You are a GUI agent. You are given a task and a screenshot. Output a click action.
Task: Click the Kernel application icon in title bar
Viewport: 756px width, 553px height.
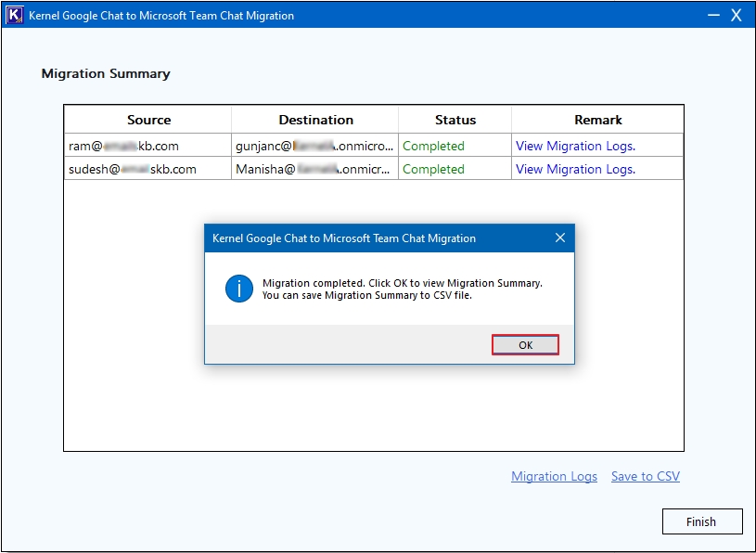coord(14,14)
